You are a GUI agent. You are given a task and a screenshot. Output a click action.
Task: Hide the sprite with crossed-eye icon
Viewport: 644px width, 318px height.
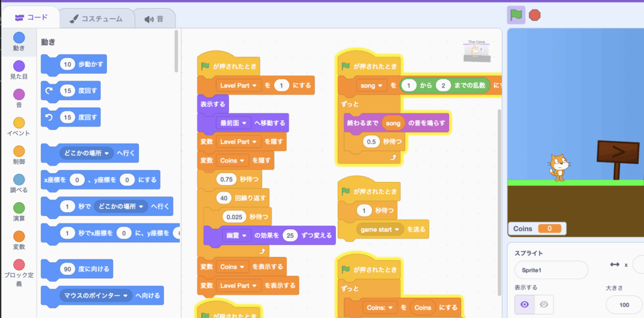543,304
